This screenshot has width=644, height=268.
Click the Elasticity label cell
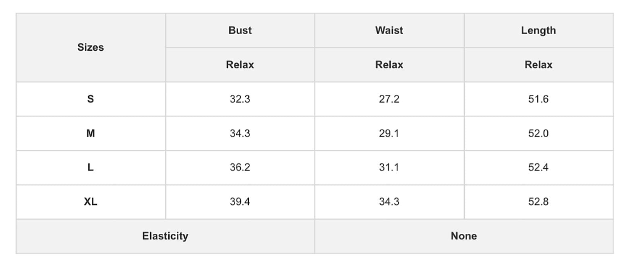165,236
